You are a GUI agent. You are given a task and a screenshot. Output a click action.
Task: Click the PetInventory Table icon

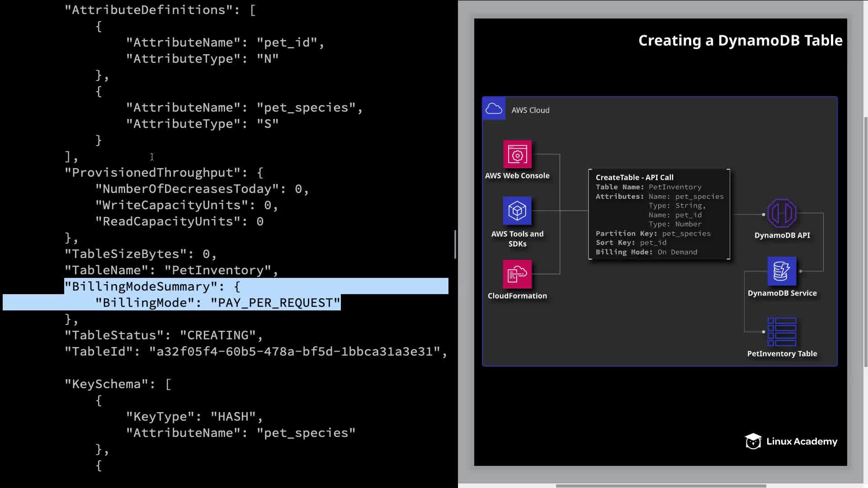coord(782,332)
